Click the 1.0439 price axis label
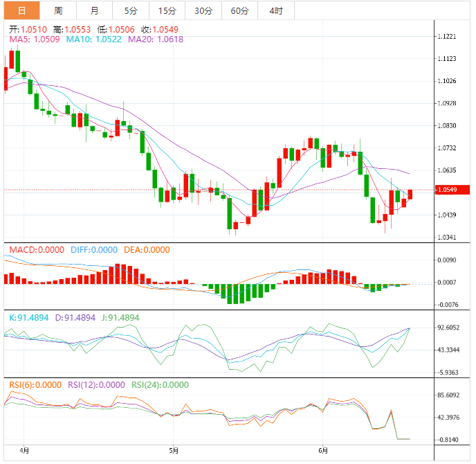Screen dimensions: 476x464 (x=446, y=215)
